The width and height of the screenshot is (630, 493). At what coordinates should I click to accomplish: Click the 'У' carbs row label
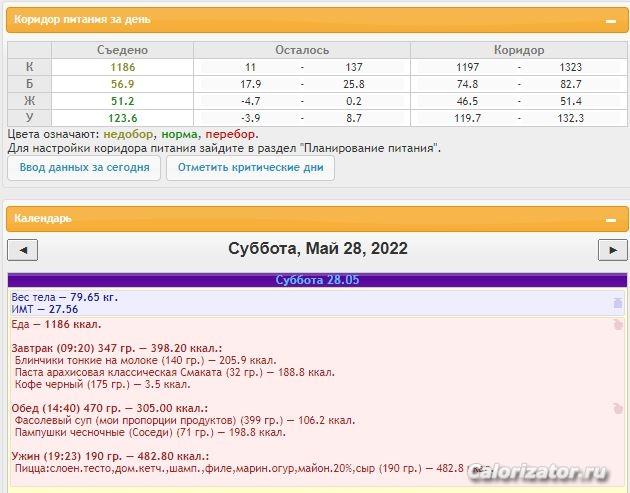click(30, 118)
